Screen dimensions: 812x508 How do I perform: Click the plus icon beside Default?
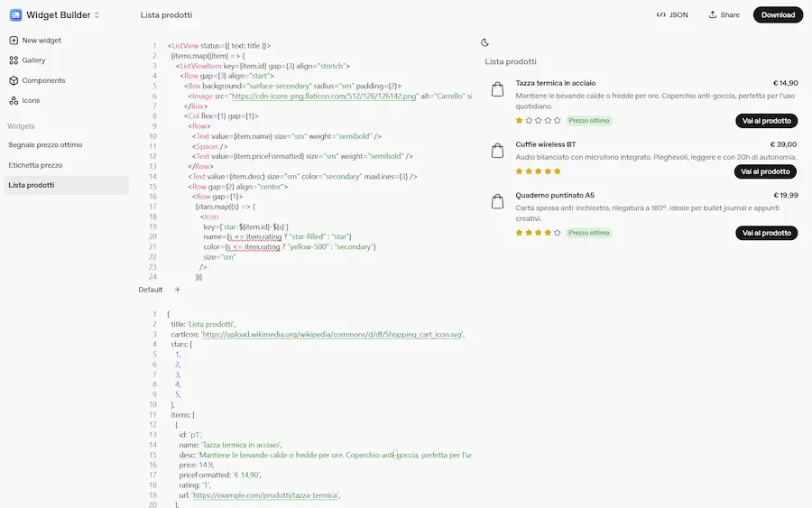click(x=177, y=290)
